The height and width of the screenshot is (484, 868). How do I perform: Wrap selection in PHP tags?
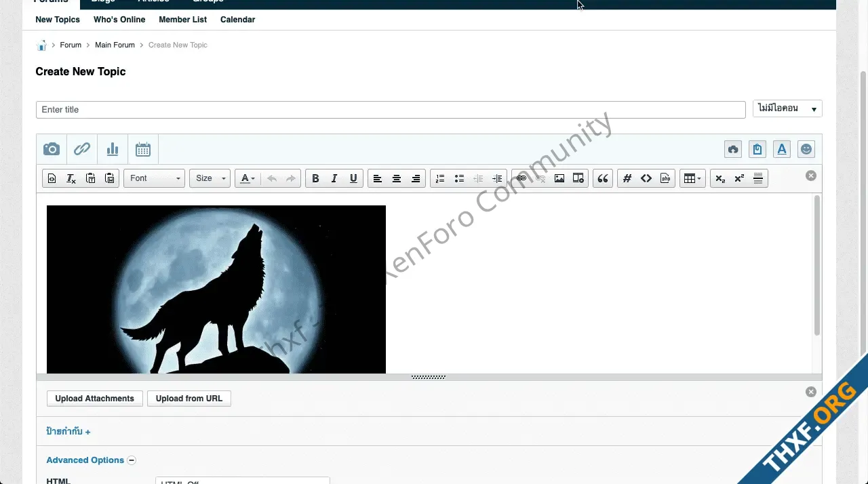coord(665,178)
